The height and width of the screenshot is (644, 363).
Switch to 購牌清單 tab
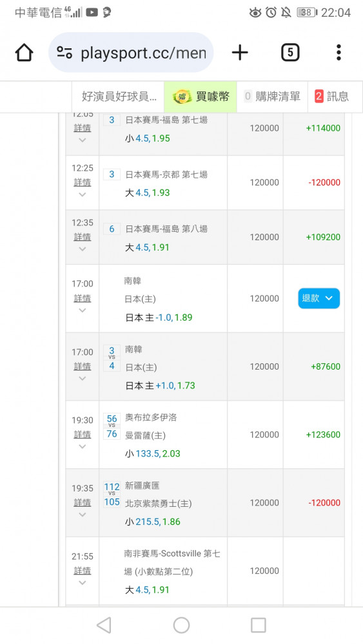tap(272, 97)
